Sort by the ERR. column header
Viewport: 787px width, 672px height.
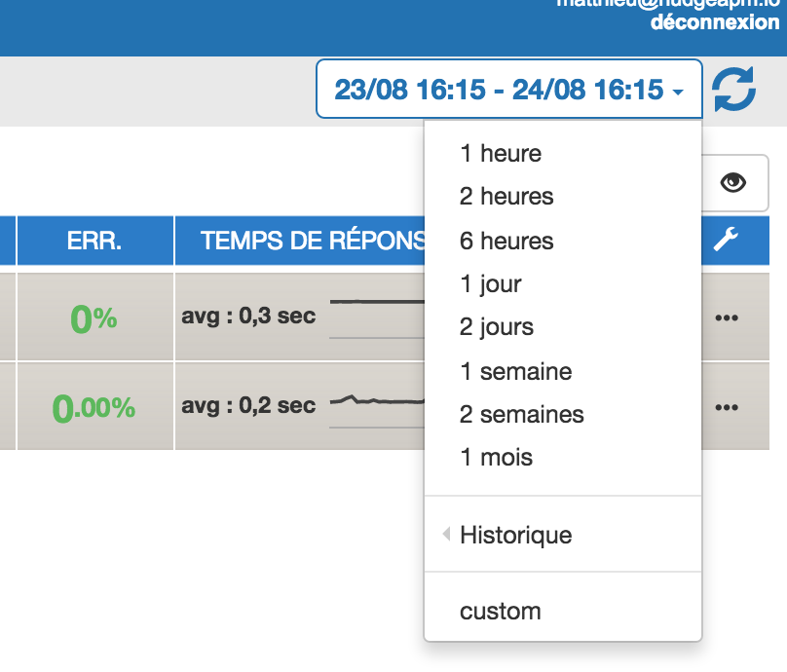click(94, 242)
